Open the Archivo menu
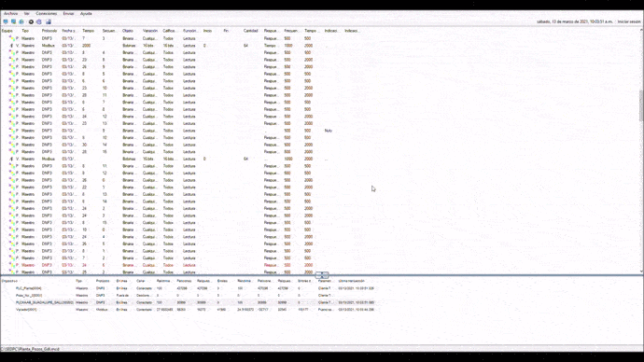Screen dimensions: 644x362 pyautogui.click(x=10, y=14)
